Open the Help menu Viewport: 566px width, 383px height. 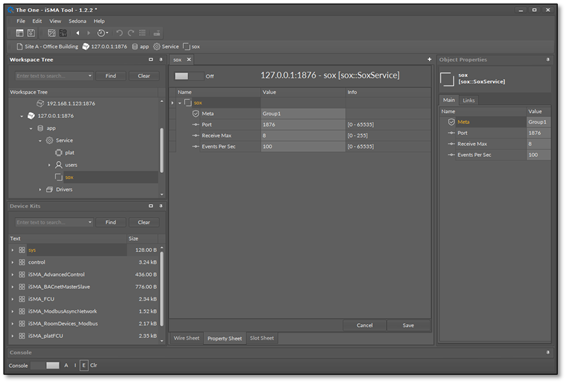(99, 21)
